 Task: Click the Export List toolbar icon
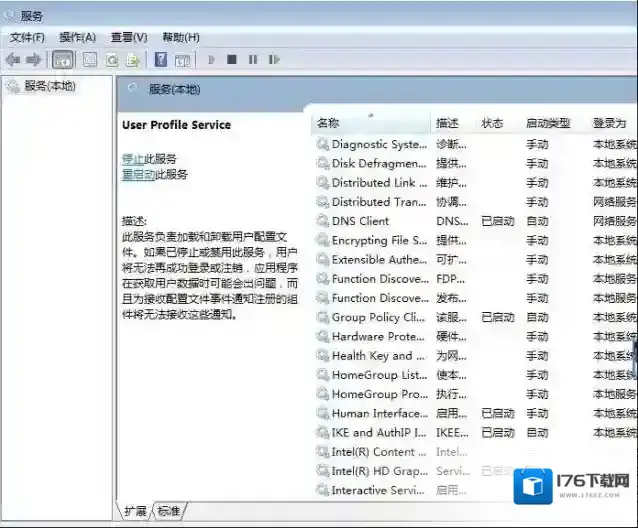tap(133, 60)
